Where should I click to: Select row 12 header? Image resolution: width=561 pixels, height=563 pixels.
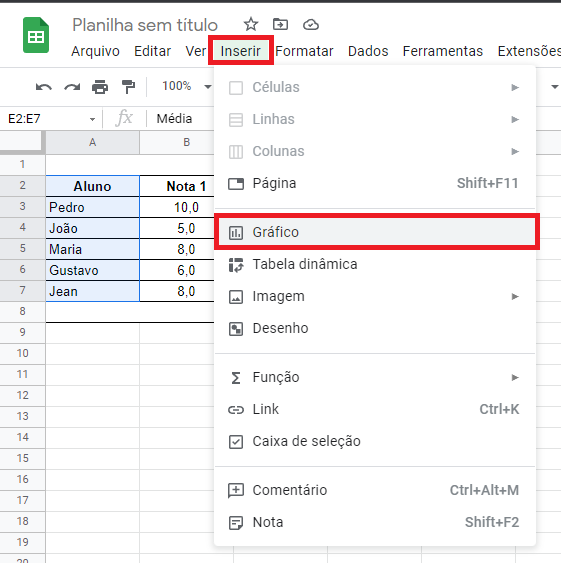coord(22,395)
